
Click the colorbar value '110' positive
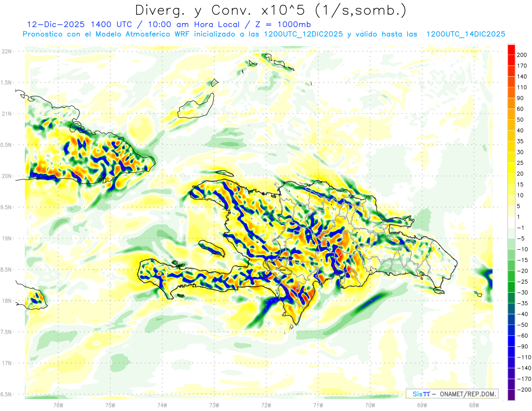pyautogui.click(x=522, y=87)
